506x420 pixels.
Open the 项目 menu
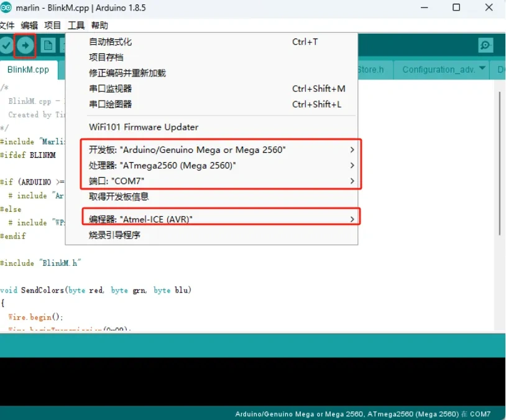(x=52, y=25)
